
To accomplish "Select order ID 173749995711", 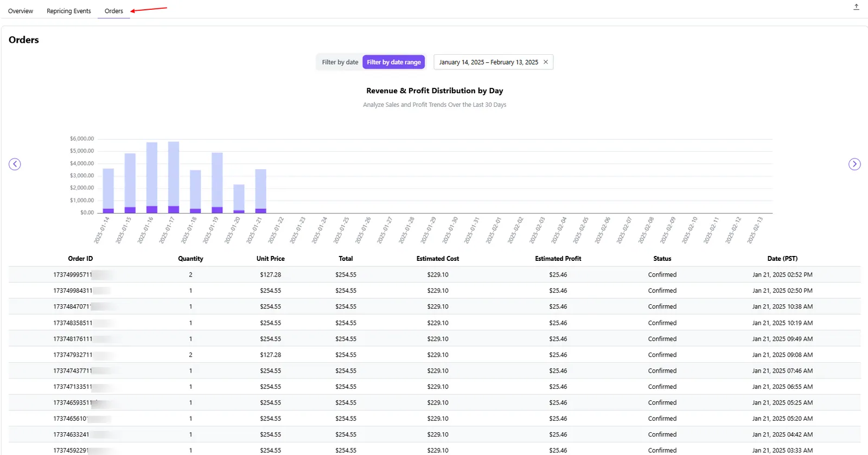I will [x=73, y=275].
